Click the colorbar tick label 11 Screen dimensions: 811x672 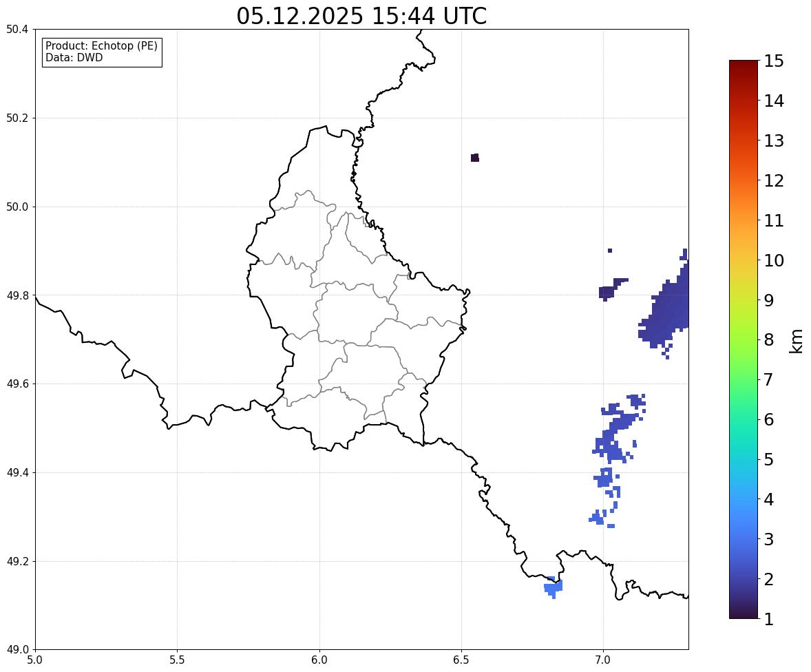click(774, 220)
